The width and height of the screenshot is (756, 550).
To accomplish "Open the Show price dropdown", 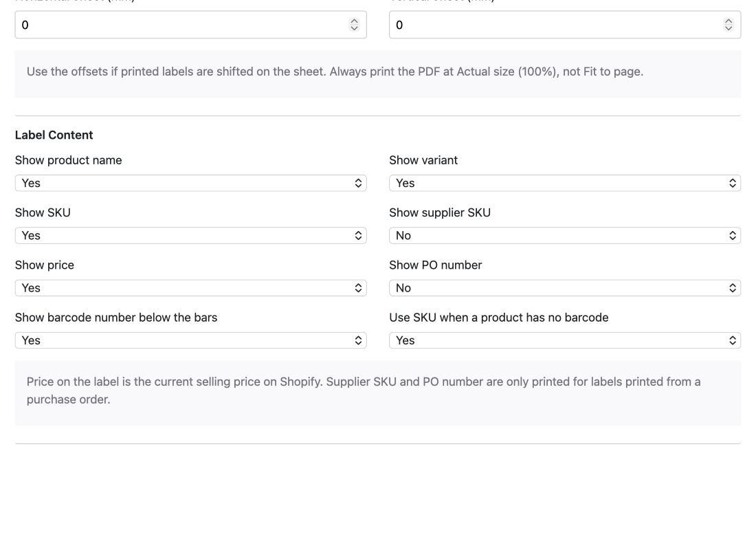I will [190, 288].
